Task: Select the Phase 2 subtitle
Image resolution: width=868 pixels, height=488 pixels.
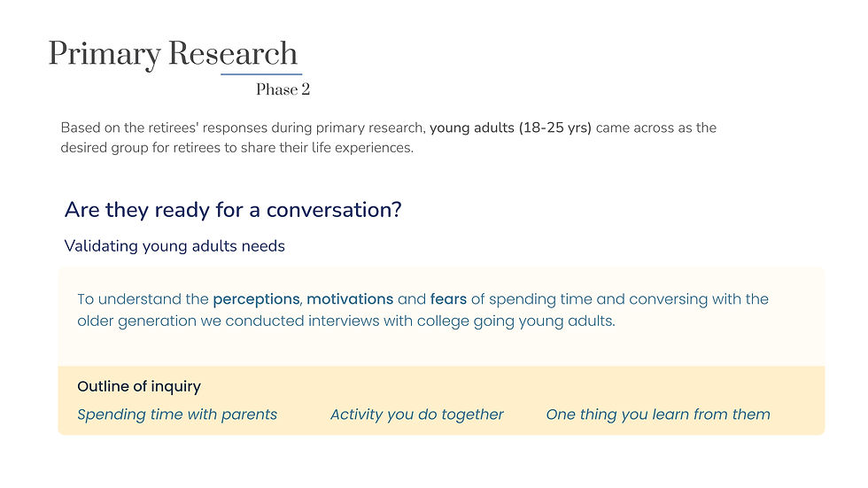Action: 283,89
